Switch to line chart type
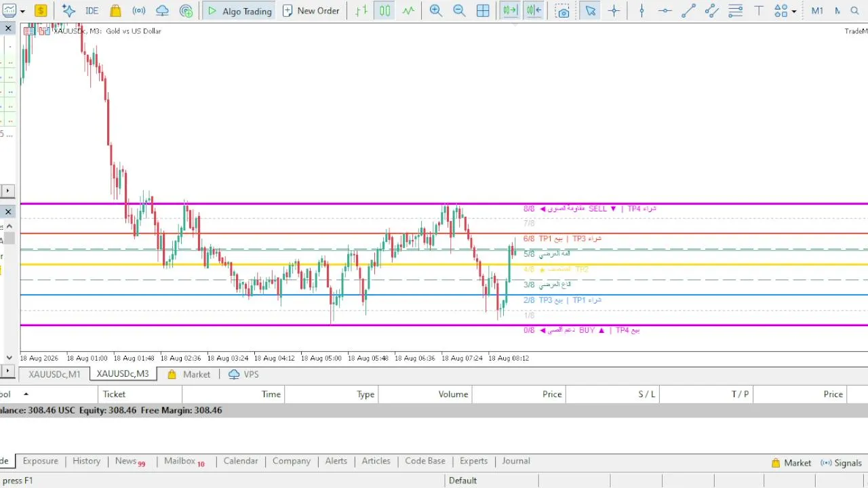Screen dimensions: 868x488 pyautogui.click(x=408, y=11)
